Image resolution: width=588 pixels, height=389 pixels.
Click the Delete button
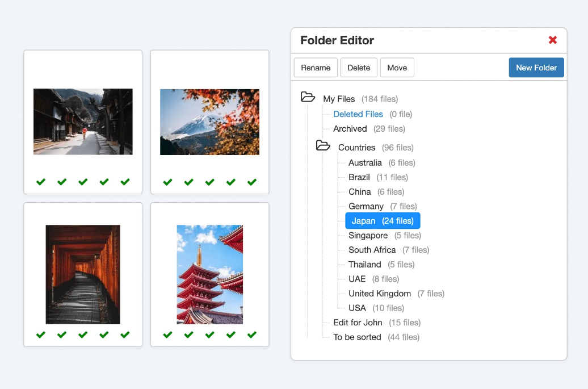(359, 68)
